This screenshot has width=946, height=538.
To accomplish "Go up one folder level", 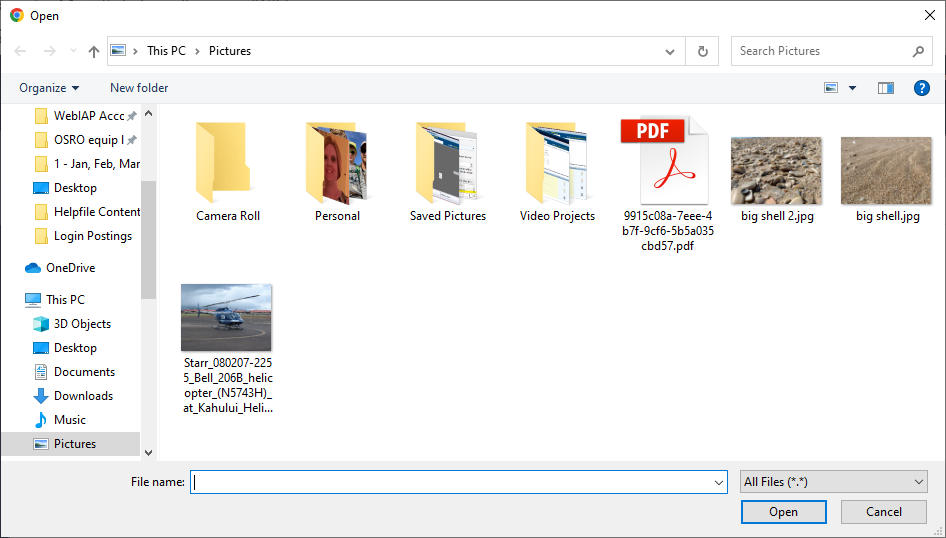I will [94, 51].
